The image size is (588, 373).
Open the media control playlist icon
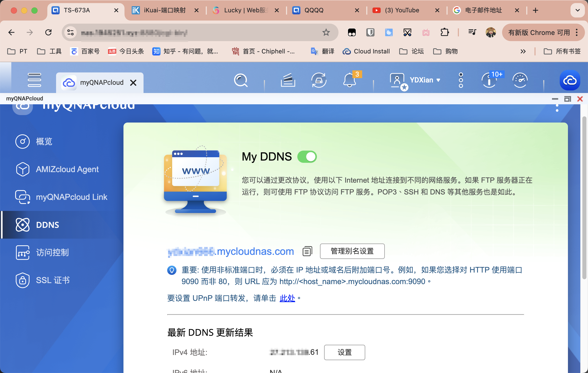pyautogui.click(x=472, y=32)
